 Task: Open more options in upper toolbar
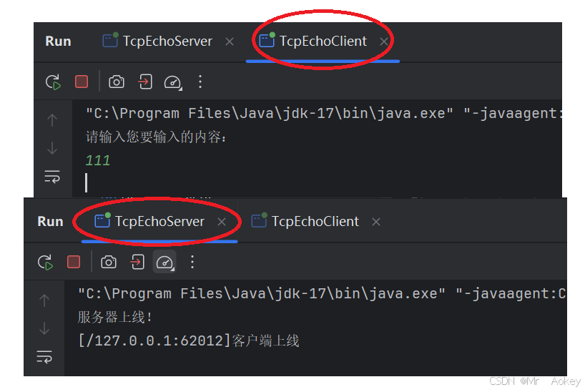pyautogui.click(x=200, y=82)
